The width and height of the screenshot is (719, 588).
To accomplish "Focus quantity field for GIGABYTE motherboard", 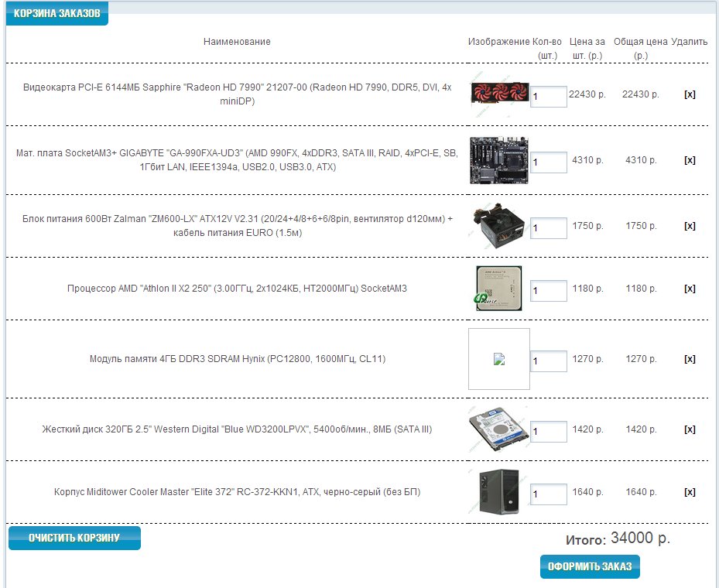I will click(x=549, y=162).
